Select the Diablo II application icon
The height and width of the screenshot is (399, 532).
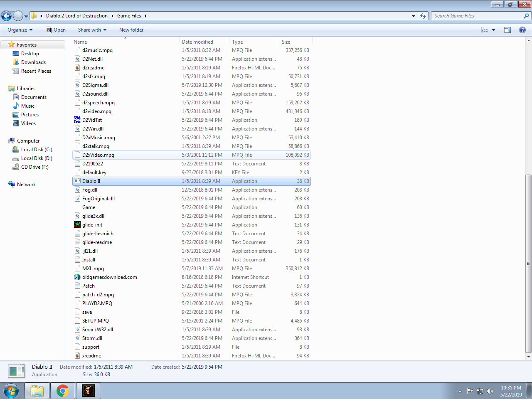pos(77,181)
